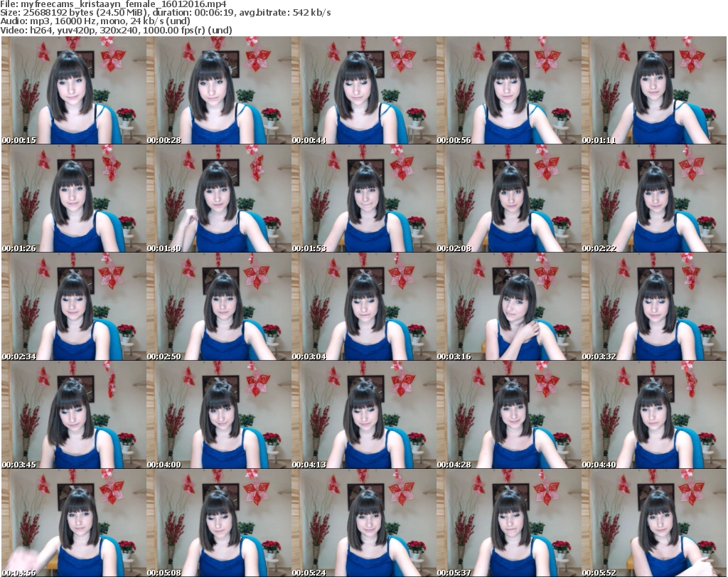Click the 'Audio: mp3, 16000 Hz' line
728x577 pixels.
pos(95,21)
